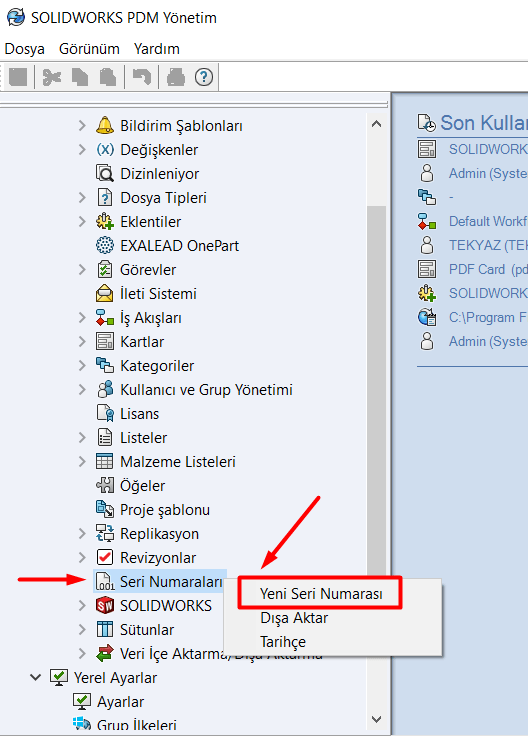Click the Kartlar card icon in tree
This screenshot has height=737, width=528.
[105, 341]
